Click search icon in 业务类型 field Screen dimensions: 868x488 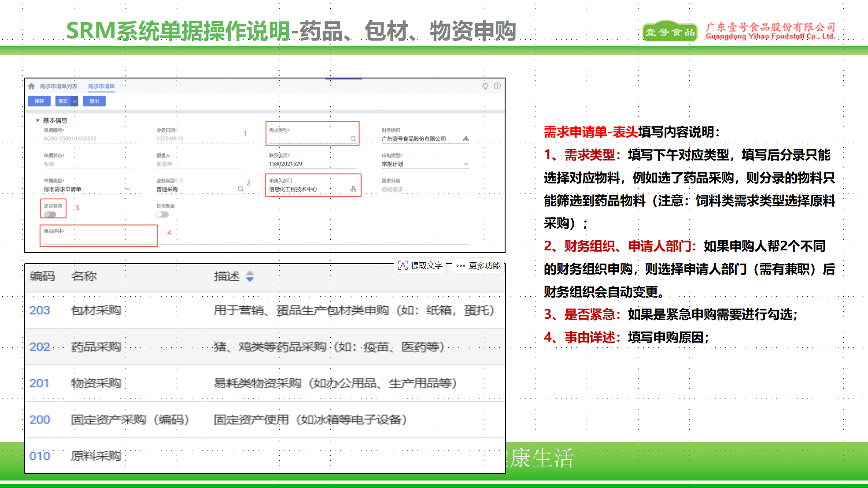point(240,189)
